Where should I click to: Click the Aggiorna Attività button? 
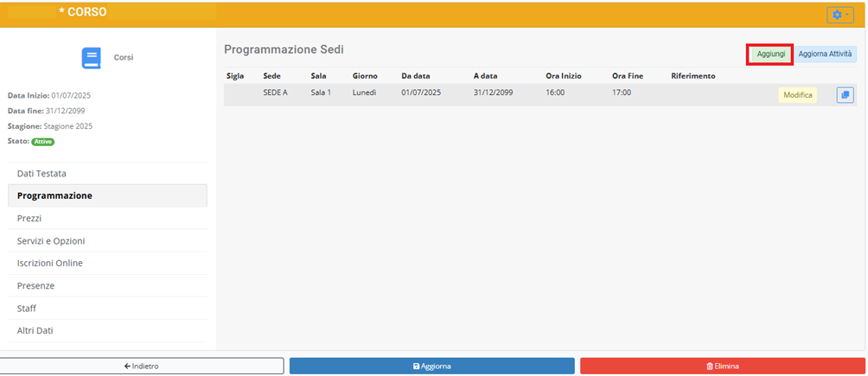coord(827,54)
